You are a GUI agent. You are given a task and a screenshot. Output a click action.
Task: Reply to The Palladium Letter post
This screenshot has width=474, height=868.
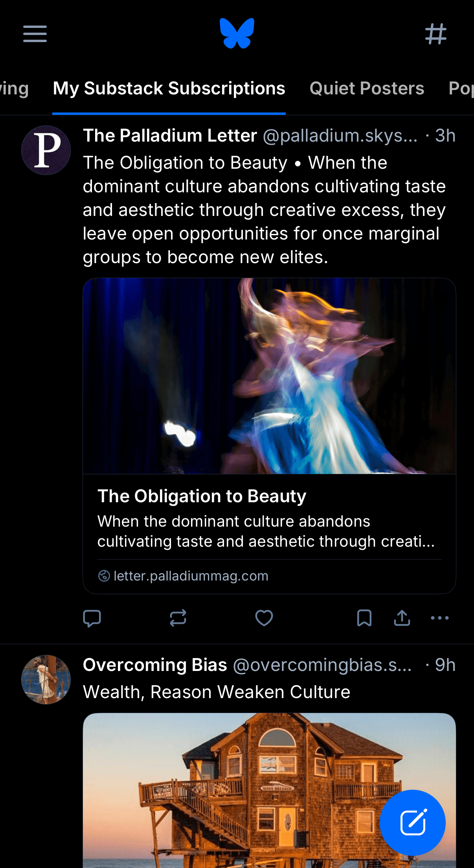(92, 618)
